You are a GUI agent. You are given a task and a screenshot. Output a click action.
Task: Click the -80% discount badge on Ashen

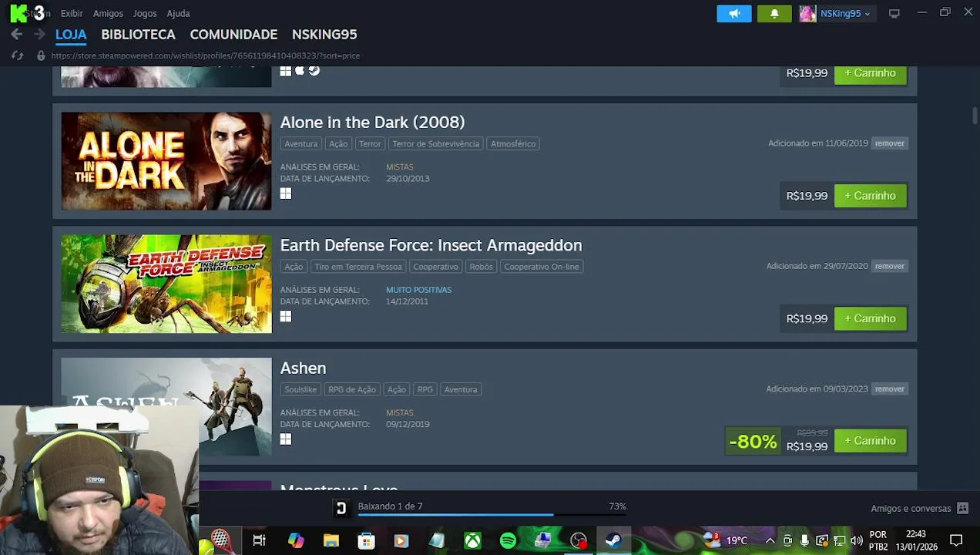pos(753,442)
